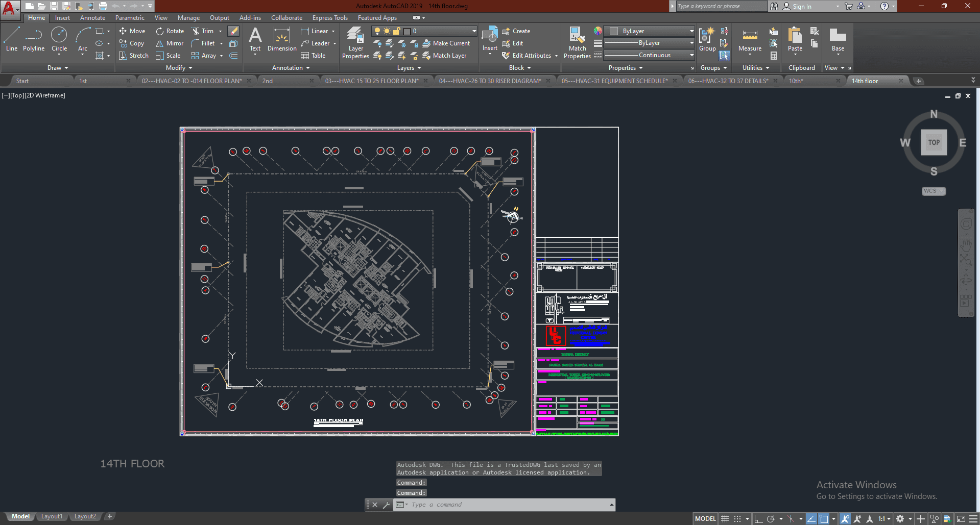Viewport: 980px width, 525px height.
Task: Switch to the 10th* drawing tab
Action: [x=796, y=81]
